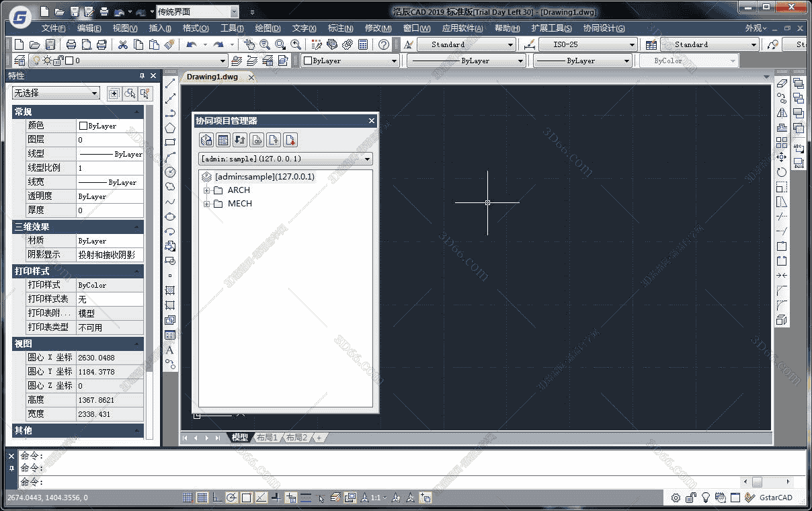This screenshot has width=812, height=511.
Task: Click the 颜色 ByLayer color field
Action: (x=110, y=126)
